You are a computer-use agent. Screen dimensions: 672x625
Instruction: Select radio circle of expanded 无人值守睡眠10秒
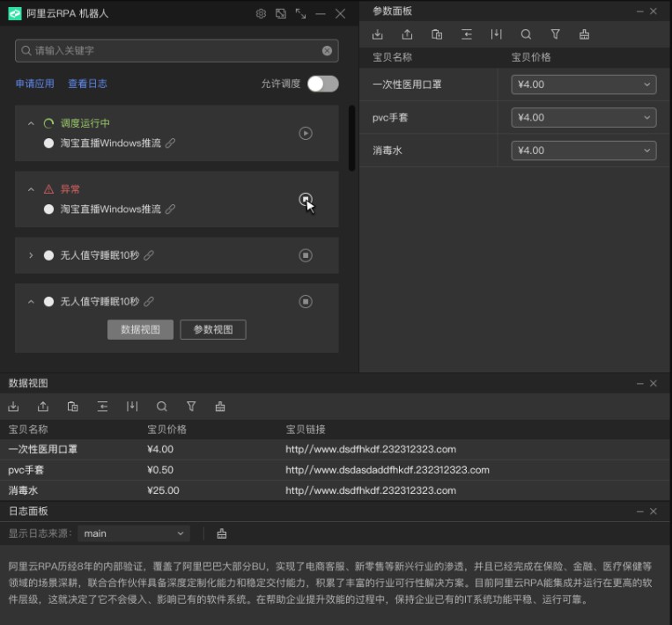click(48, 302)
